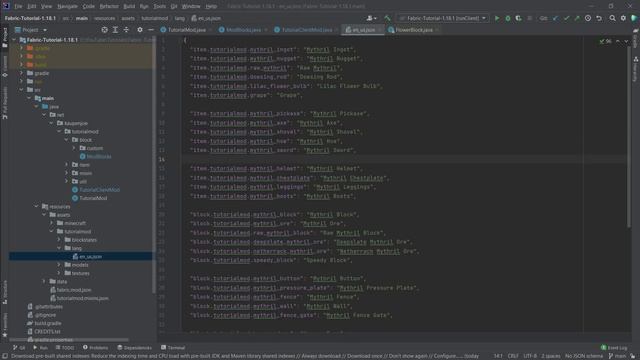Expand the blockstates folder

coord(59,240)
